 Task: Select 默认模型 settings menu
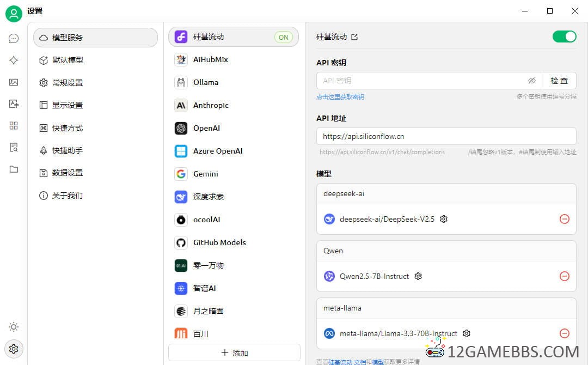(96, 60)
